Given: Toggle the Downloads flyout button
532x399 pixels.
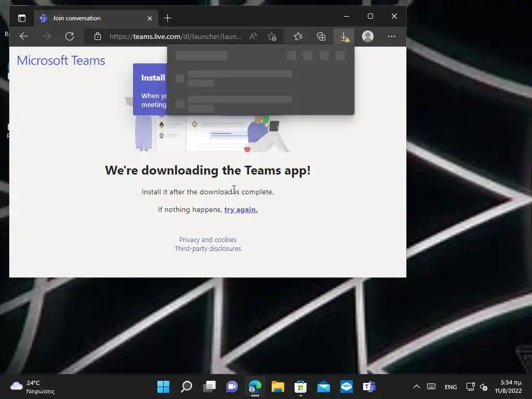Looking at the screenshot, I should [344, 36].
